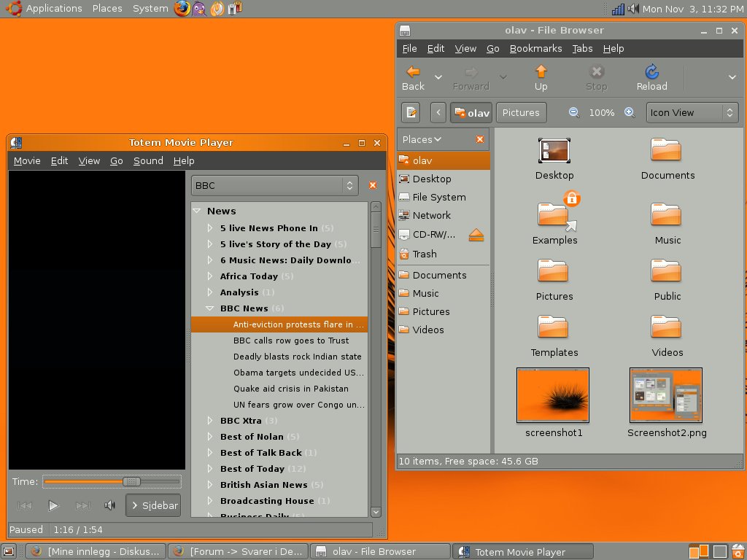Open the Music folder icon in main pane
Viewport: 747px width, 560px height.
[x=665, y=214]
